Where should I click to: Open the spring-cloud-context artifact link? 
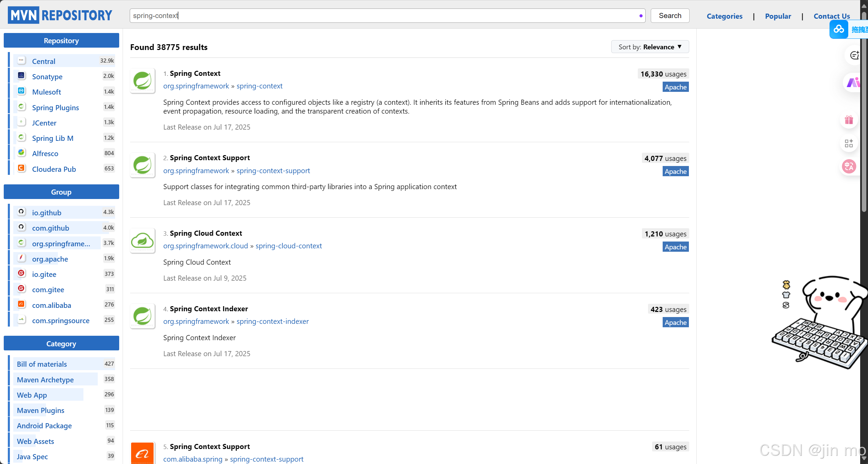tap(288, 246)
